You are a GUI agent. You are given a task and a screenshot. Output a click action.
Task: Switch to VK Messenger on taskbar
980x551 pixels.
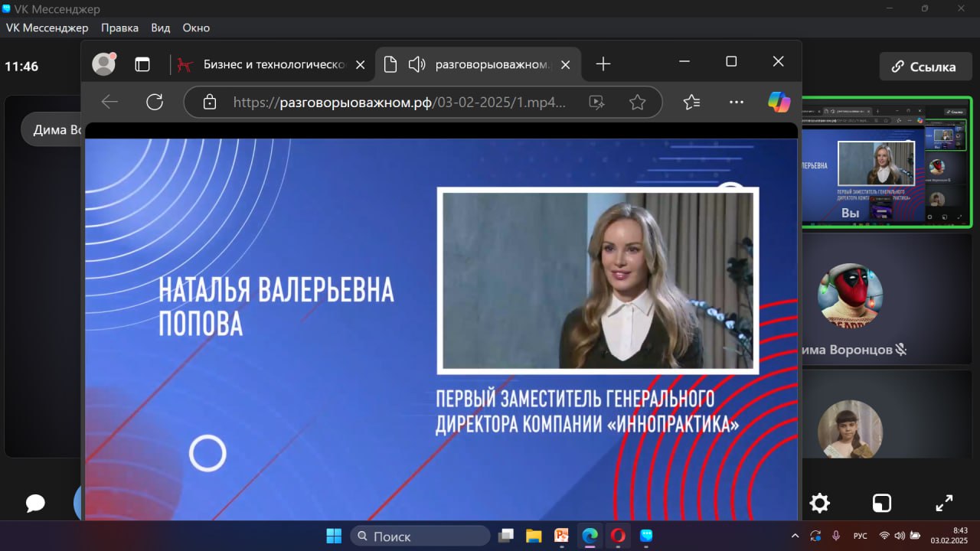[x=645, y=536]
